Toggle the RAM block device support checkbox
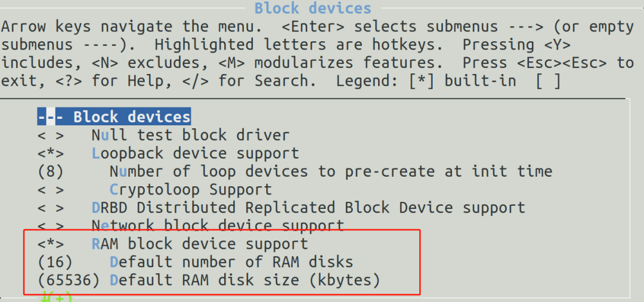This screenshot has width=644, height=302. pyautogui.click(x=50, y=244)
